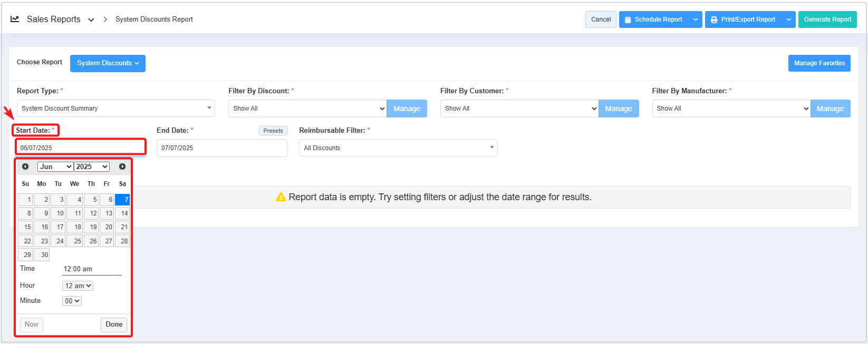The height and width of the screenshot is (344, 868).
Task: Click next month arrow in calendar
Action: pyautogui.click(x=122, y=166)
